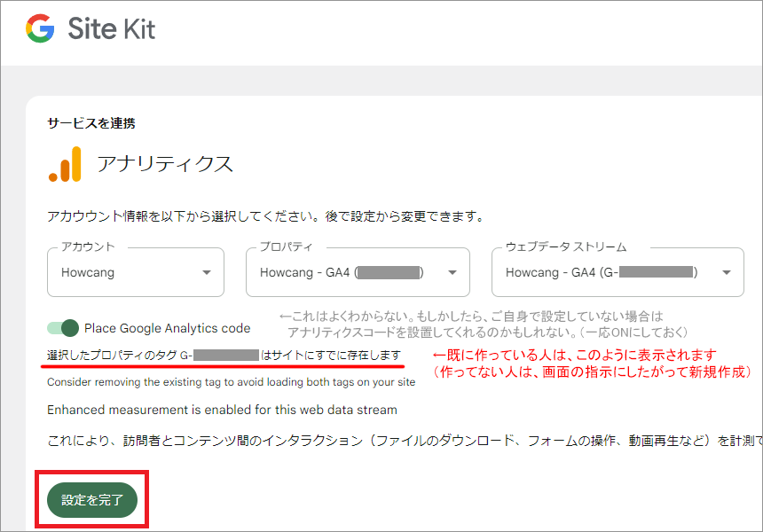Expand the プロパティ dropdown menu
The height and width of the screenshot is (532, 763).
click(x=358, y=272)
